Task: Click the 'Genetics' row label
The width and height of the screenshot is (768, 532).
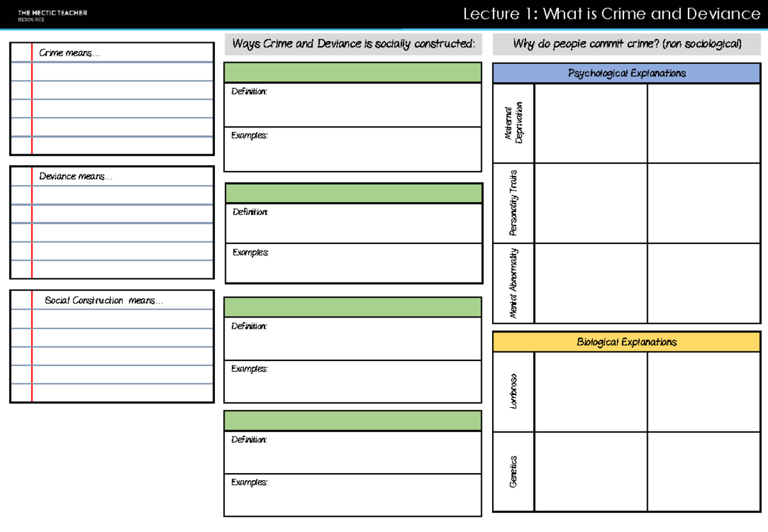Action: pos(514,472)
